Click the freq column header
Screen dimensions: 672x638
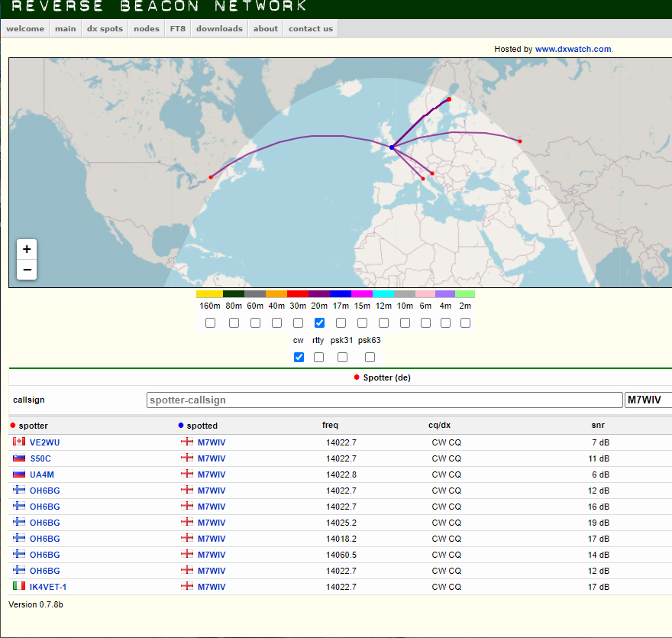(330, 425)
